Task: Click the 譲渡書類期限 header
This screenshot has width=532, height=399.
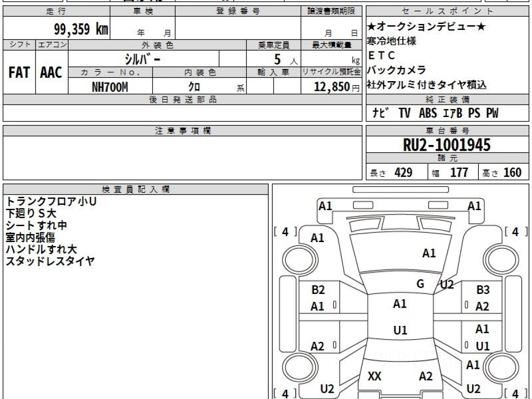Action: coord(332,12)
